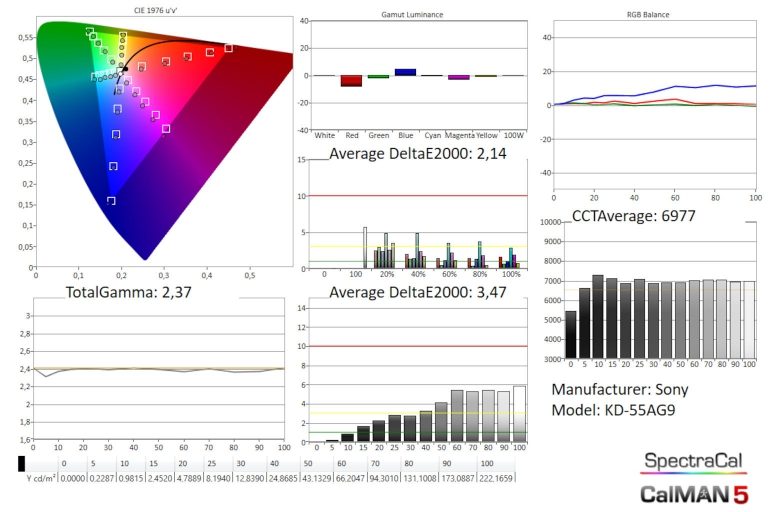Viewport: 770px width, 512px height.
Task: Select the green bar in Gamut Luminance
Action: coord(377,76)
